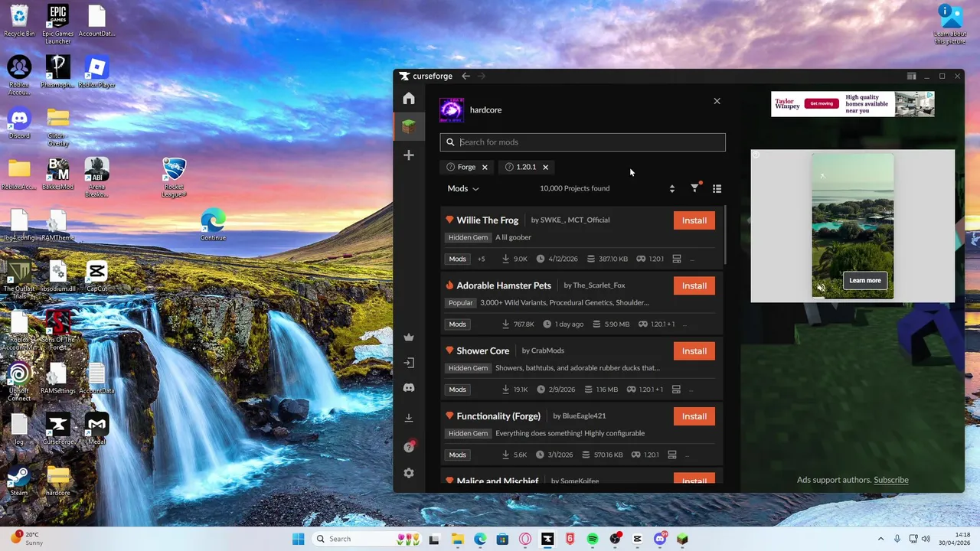Remove the Forge filter chip
This screenshot has height=551, width=980.
point(485,167)
